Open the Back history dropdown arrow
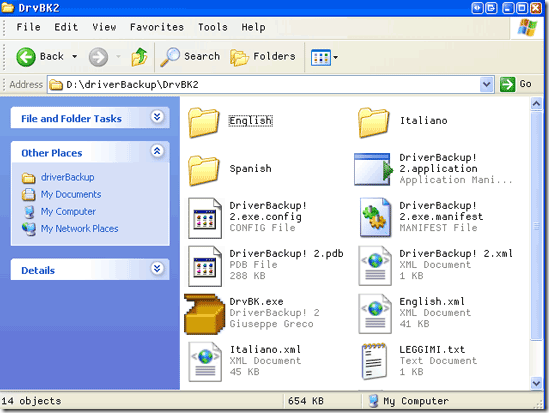The image size is (549, 413). point(75,56)
